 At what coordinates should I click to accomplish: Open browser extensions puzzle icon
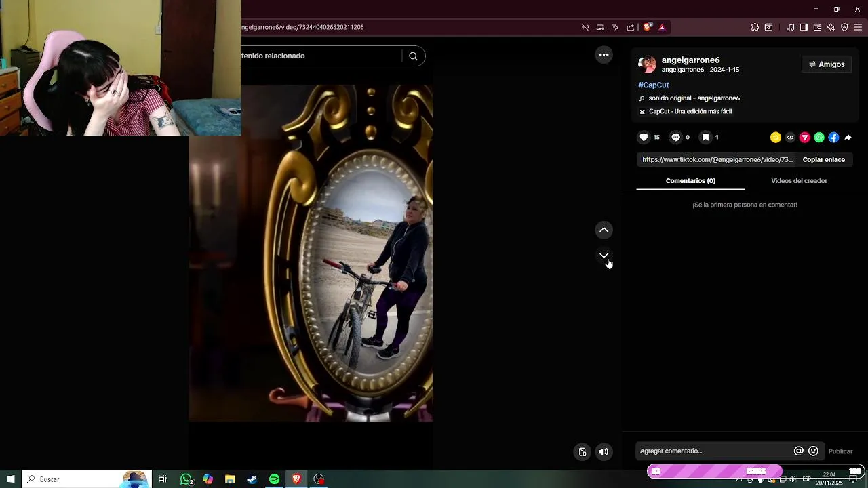coord(755,27)
